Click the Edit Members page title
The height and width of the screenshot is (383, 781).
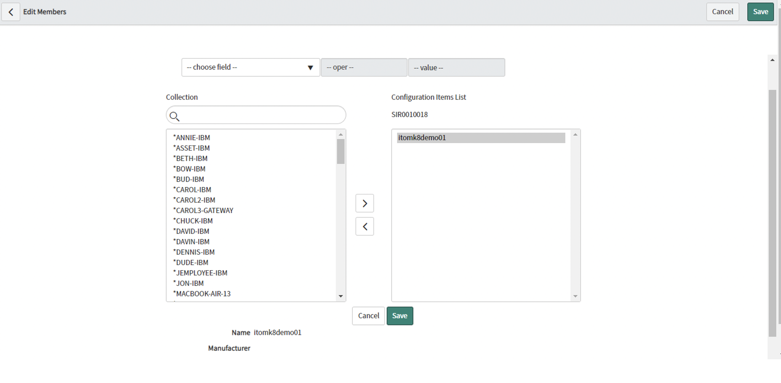(45, 11)
